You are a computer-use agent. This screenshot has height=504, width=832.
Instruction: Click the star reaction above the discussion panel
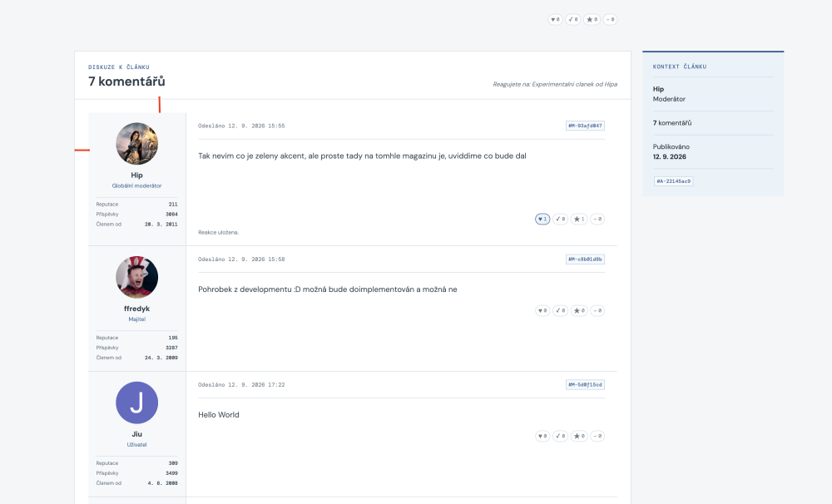[592, 20]
